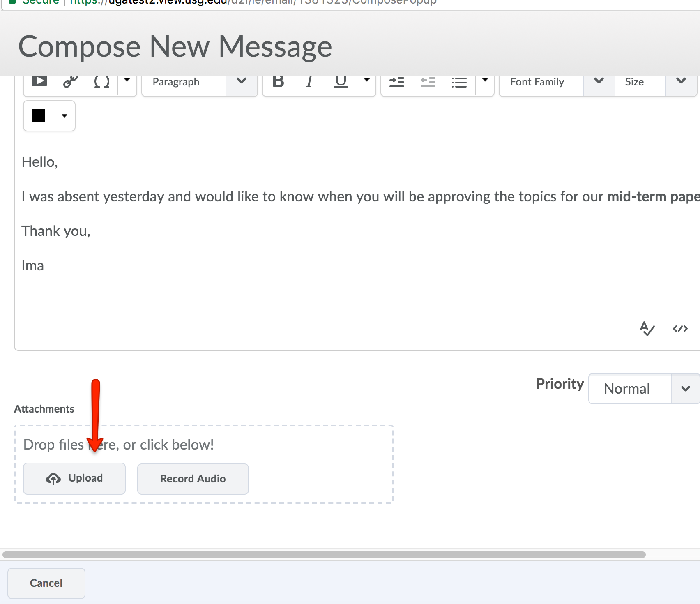Insert an unordered bullet list
This screenshot has width=700, height=604.
click(459, 82)
